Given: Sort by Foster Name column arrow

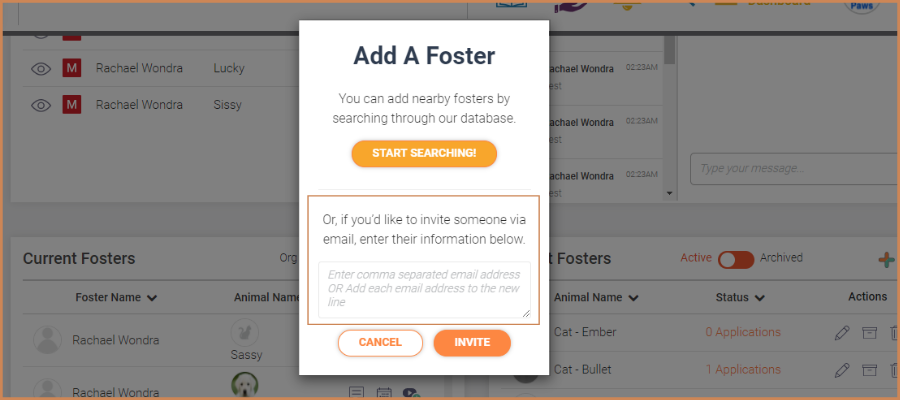Looking at the screenshot, I should click(x=152, y=298).
